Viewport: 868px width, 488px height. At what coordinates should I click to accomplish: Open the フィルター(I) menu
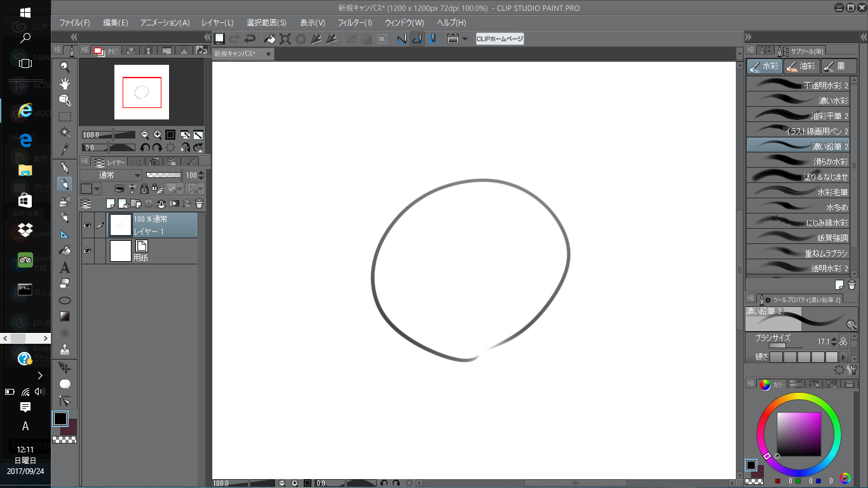[355, 22]
